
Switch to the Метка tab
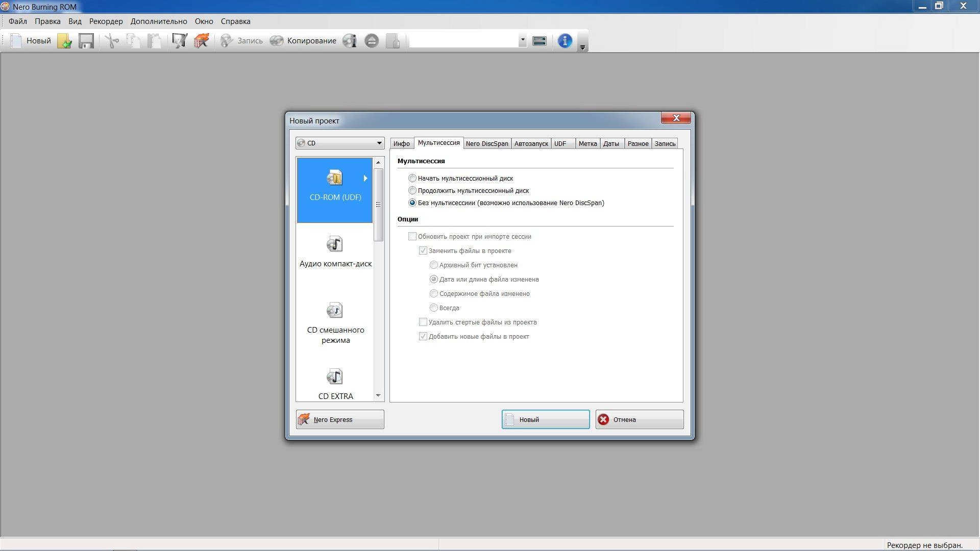(x=587, y=143)
